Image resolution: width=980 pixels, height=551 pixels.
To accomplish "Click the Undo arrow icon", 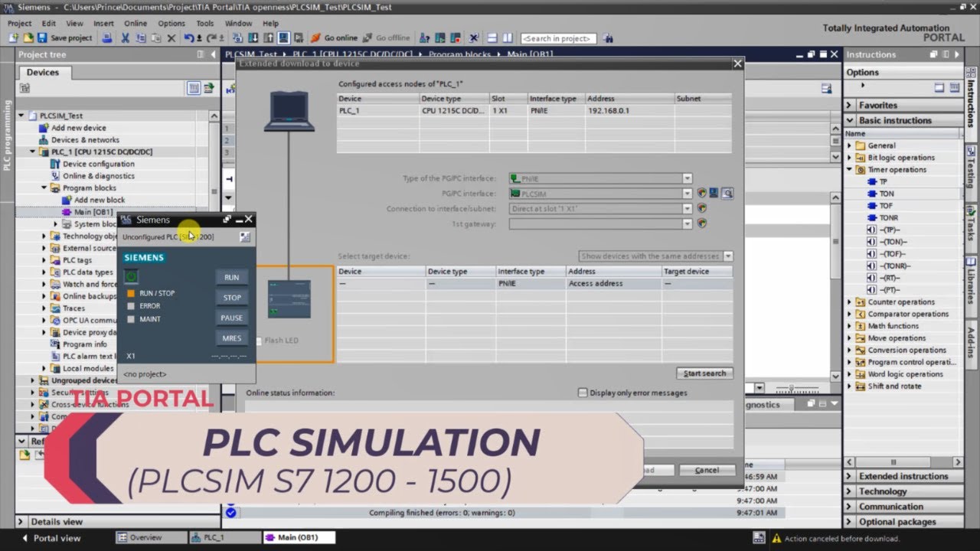I will [188, 38].
